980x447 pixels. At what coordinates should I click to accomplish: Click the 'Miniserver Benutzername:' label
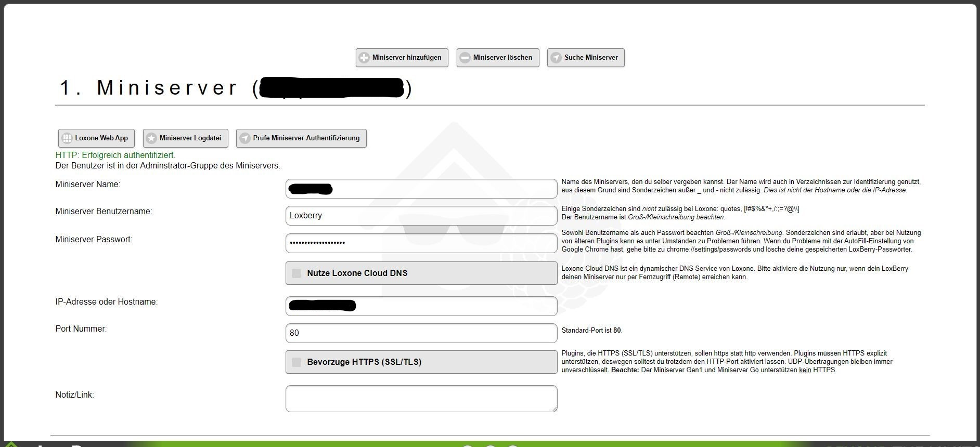pyautogui.click(x=104, y=212)
